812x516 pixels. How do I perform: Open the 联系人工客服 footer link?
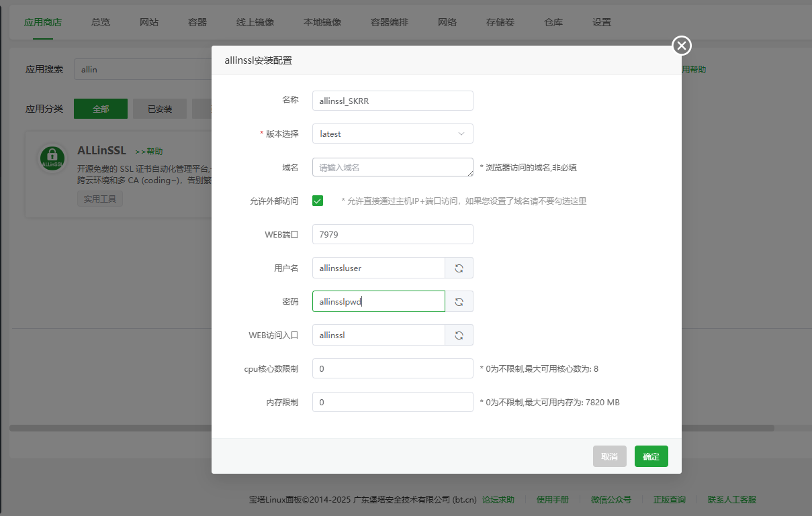coord(732,500)
